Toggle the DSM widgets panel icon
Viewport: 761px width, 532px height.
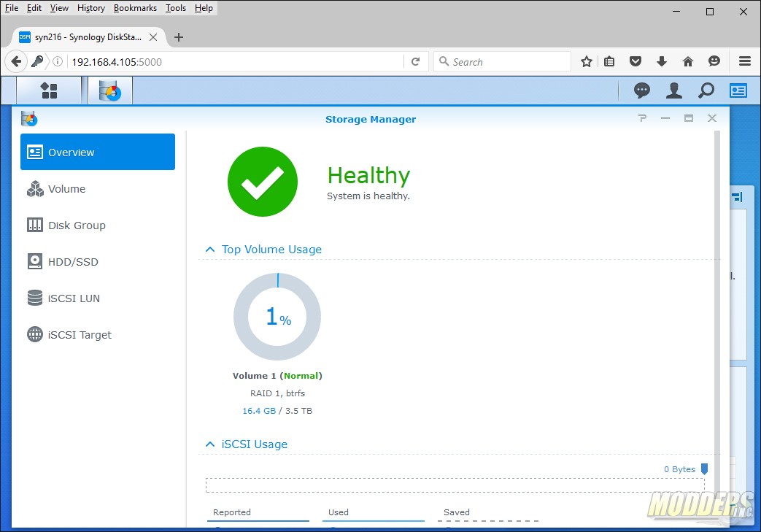point(738,90)
